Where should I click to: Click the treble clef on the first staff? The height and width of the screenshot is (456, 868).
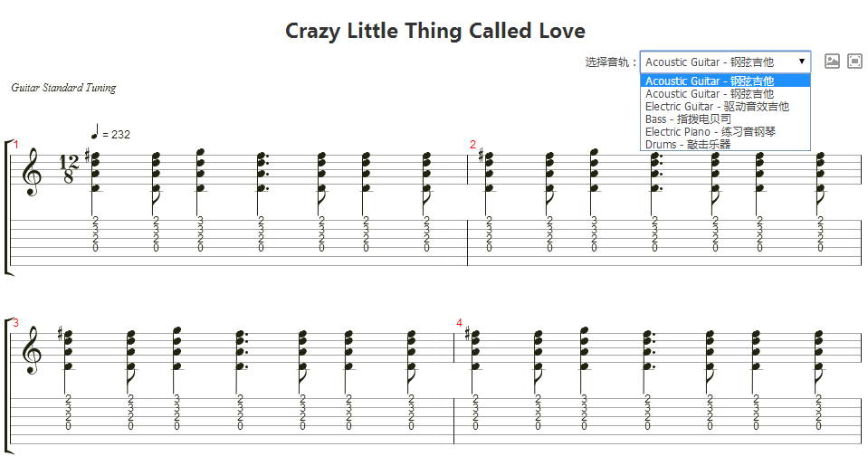point(33,172)
